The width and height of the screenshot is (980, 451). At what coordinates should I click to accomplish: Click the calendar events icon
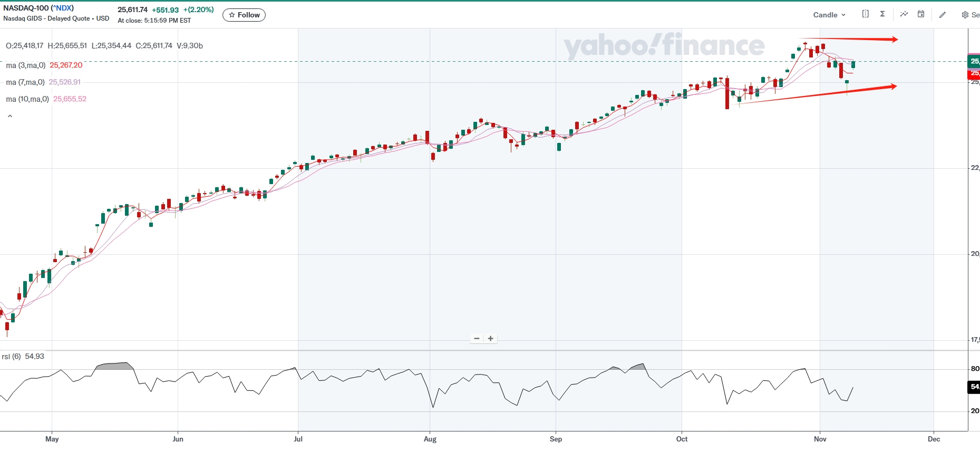[x=921, y=14]
